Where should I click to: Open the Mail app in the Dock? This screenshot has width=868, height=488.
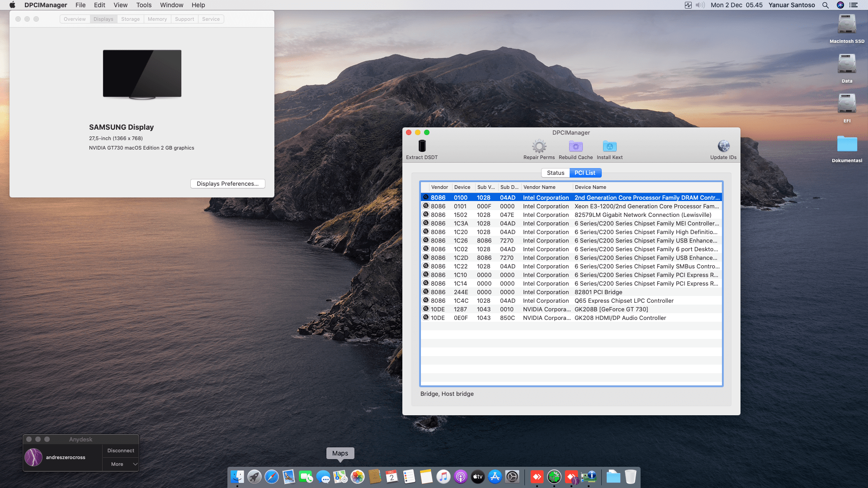289,477
